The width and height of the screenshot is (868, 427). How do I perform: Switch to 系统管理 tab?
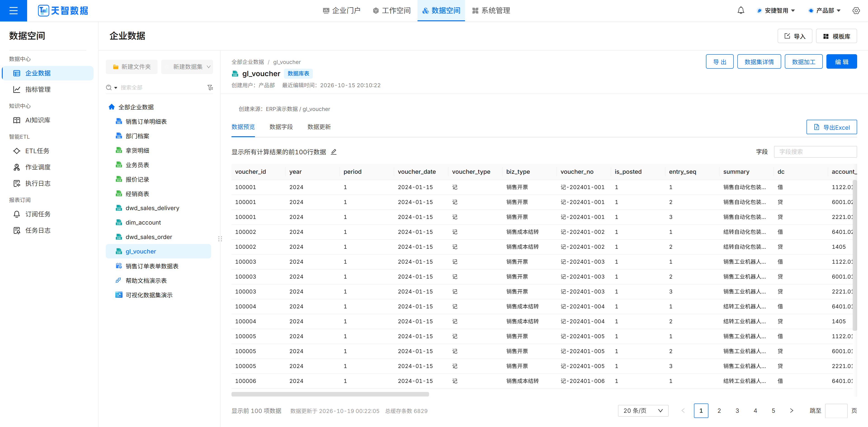[491, 11]
